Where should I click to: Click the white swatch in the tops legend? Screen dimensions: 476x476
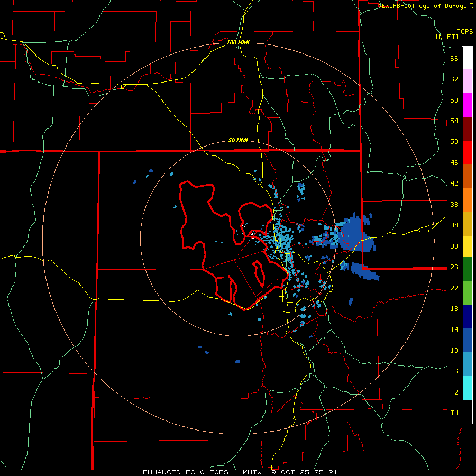[467, 58]
